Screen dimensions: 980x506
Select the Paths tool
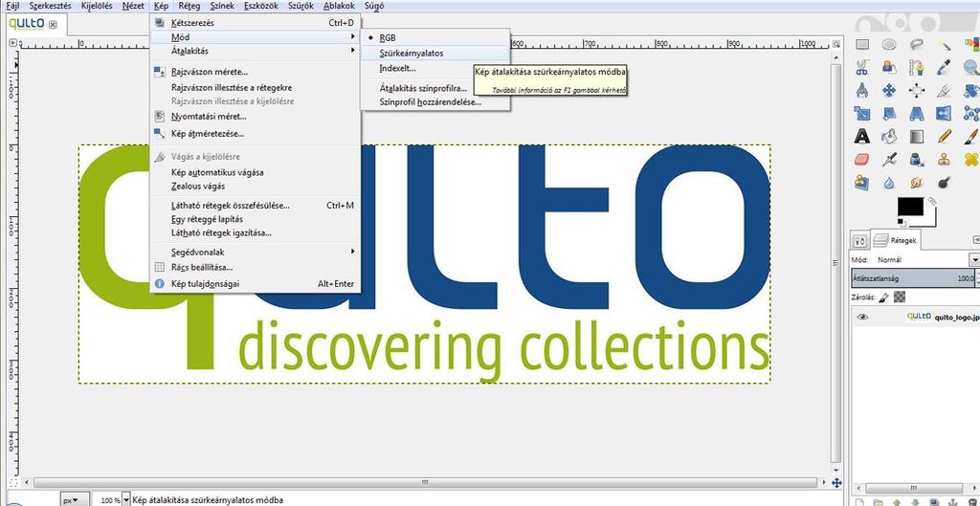coord(917,67)
